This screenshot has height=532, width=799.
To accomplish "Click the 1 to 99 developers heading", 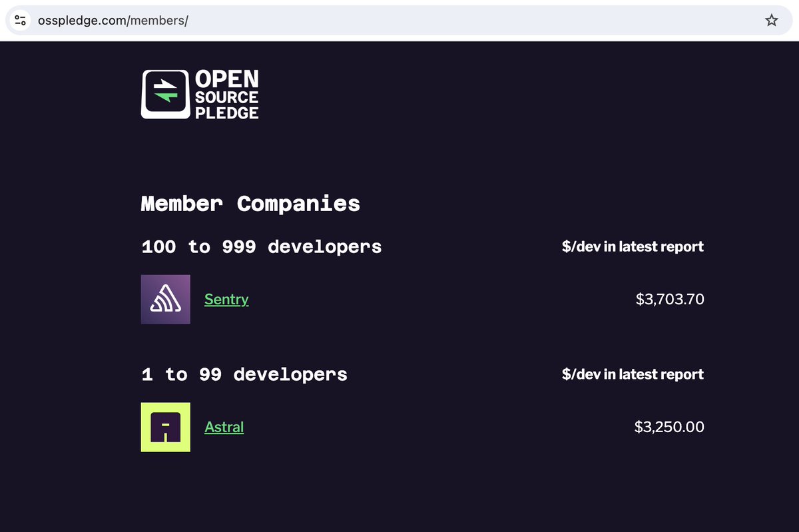I will pos(244,374).
